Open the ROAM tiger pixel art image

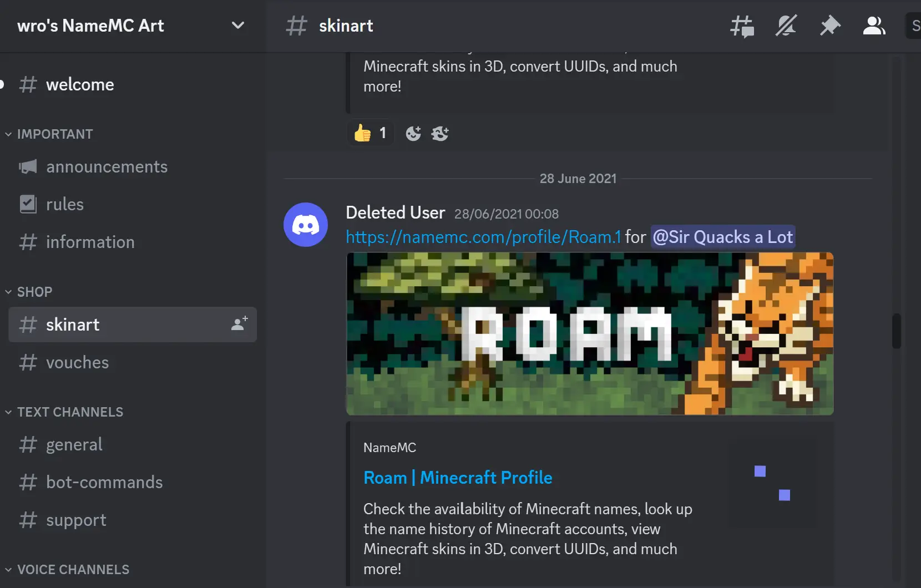coord(590,334)
